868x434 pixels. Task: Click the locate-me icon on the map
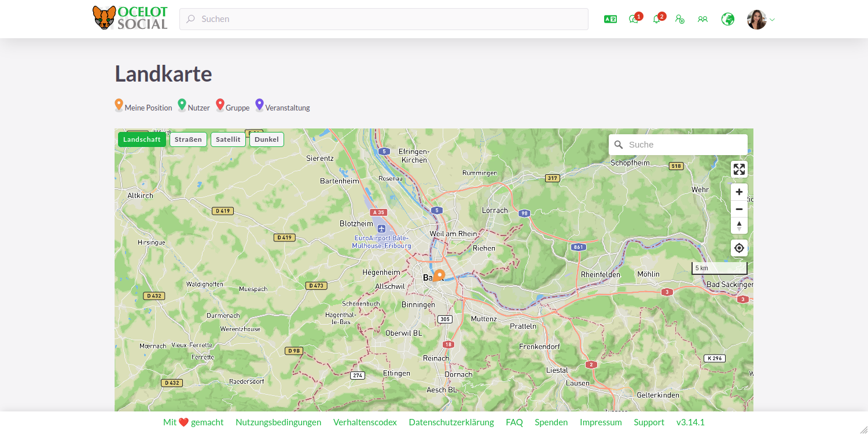click(739, 248)
